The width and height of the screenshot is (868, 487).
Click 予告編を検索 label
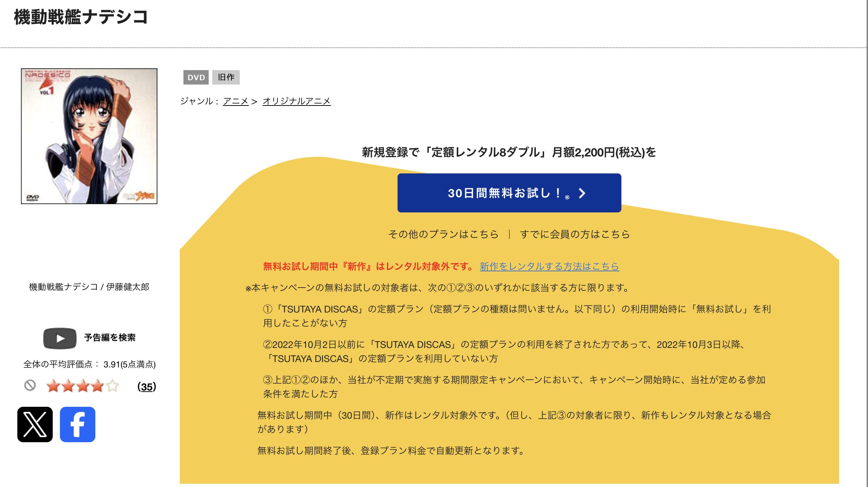click(x=110, y=337)
